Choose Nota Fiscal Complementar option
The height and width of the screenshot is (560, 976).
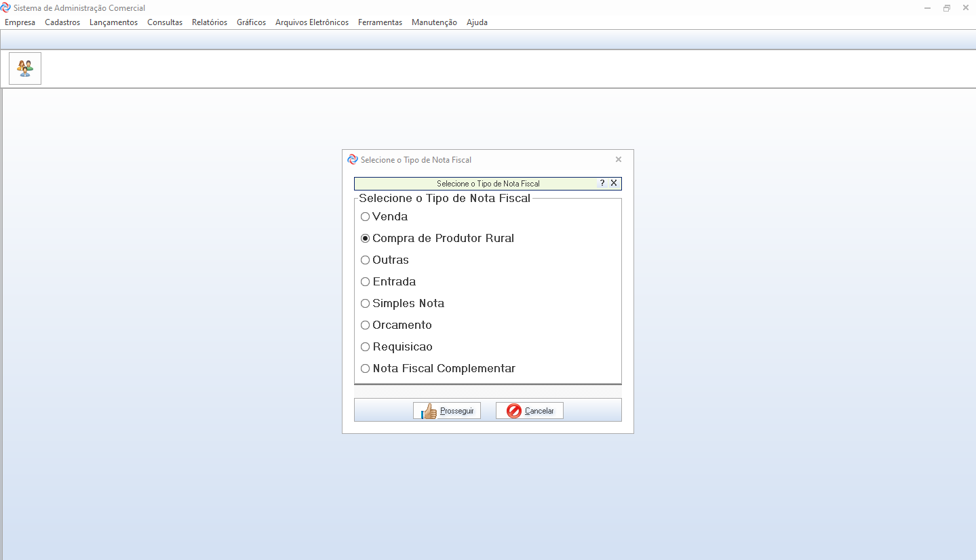tap(366, 369)
